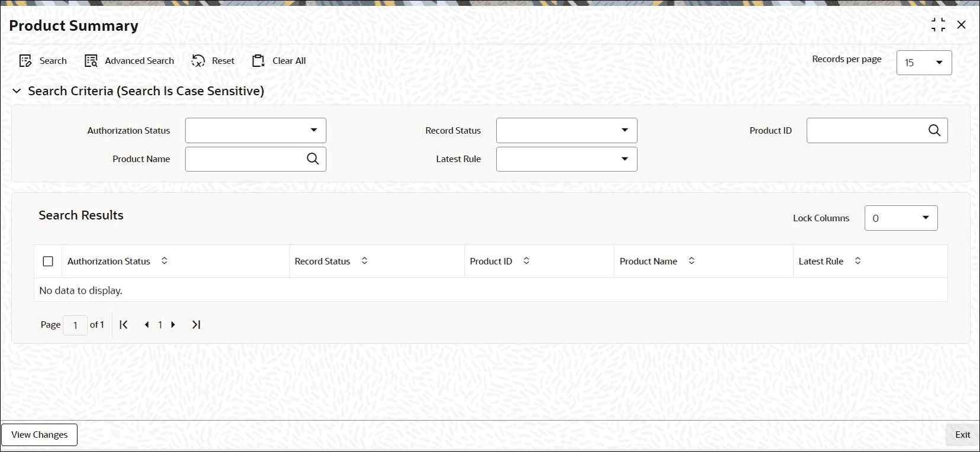The height and width of the screenshot is (452, 980).
Task: Click the Reset label
Action: coord(223,61)
